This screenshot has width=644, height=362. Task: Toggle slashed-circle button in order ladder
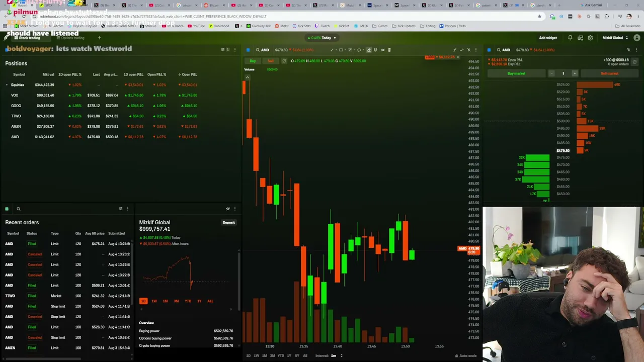click(634, 62)
